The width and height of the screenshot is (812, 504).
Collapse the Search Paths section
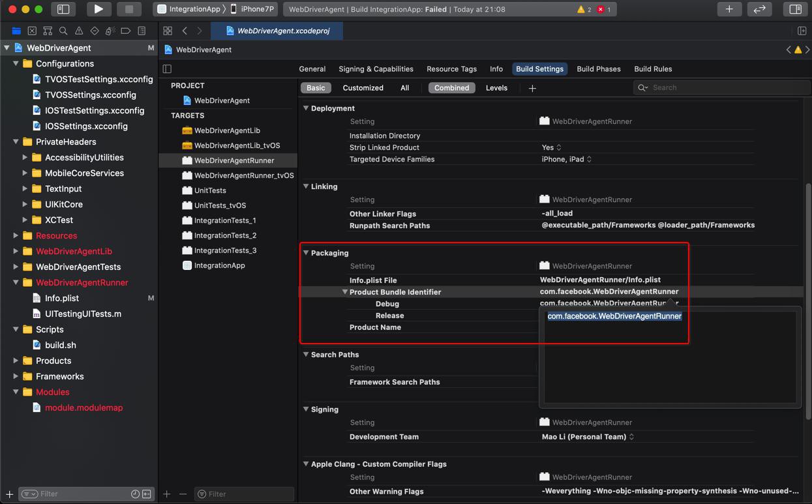click(306, 355)
